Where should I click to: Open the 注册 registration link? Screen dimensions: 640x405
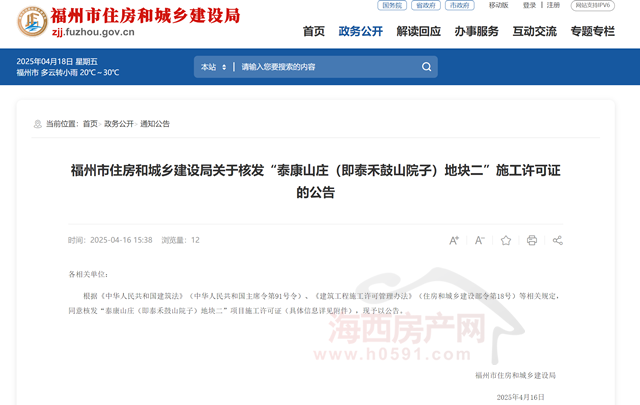point(553,5)
